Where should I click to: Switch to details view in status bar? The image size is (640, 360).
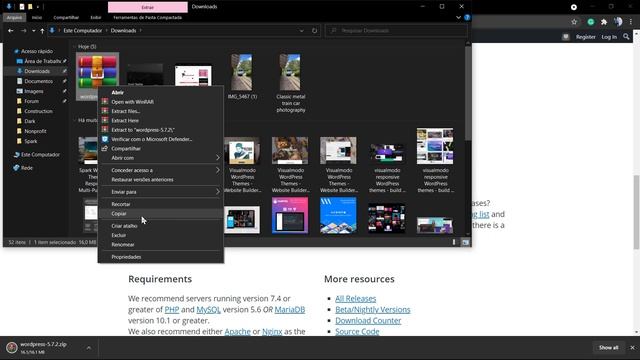pyautogui.click(x=454, y=242)
